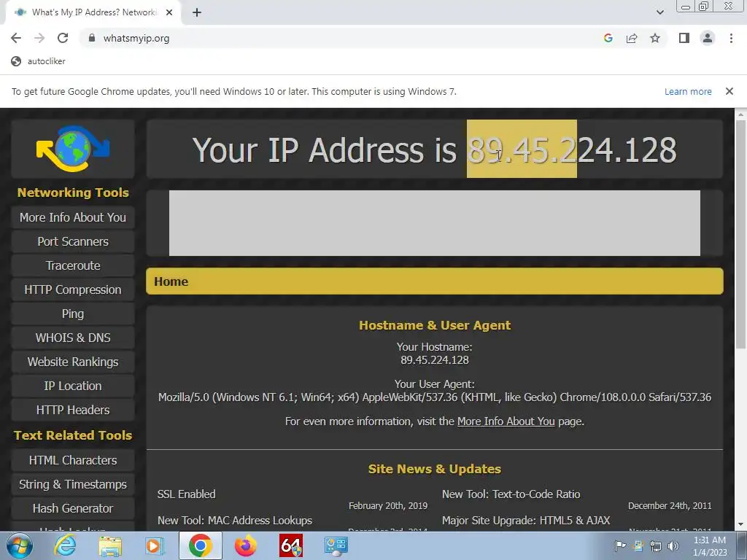747x560 pixels.
Task: Click the highlighted IP address 89.45.224.128 heading
Action: [x=572, y=150]
